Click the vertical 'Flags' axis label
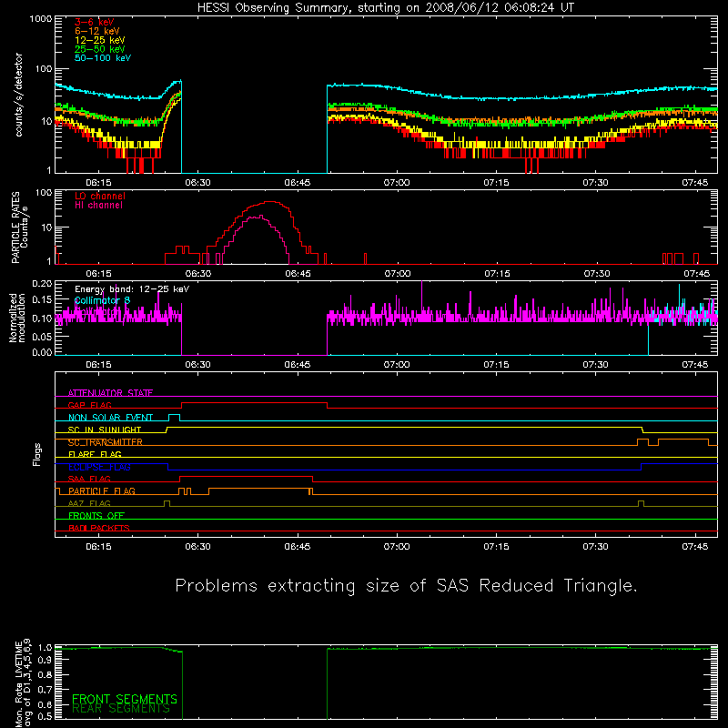The height and width of the screenshot is (728, 728). tap(37, 454)
